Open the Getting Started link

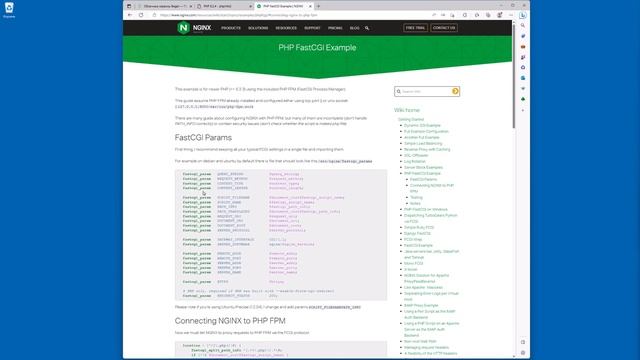click(x=411, y=120)
